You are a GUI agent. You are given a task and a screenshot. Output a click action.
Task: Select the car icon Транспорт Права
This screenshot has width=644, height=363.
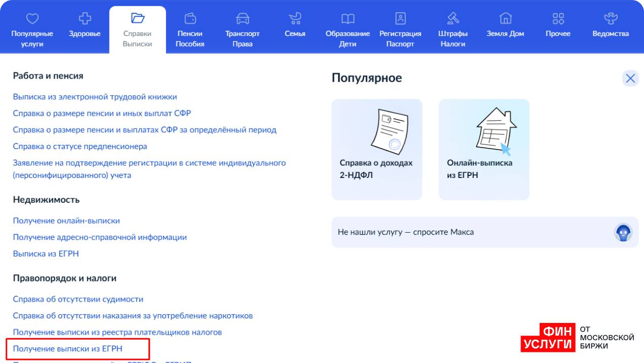click(x=243, y=19)
